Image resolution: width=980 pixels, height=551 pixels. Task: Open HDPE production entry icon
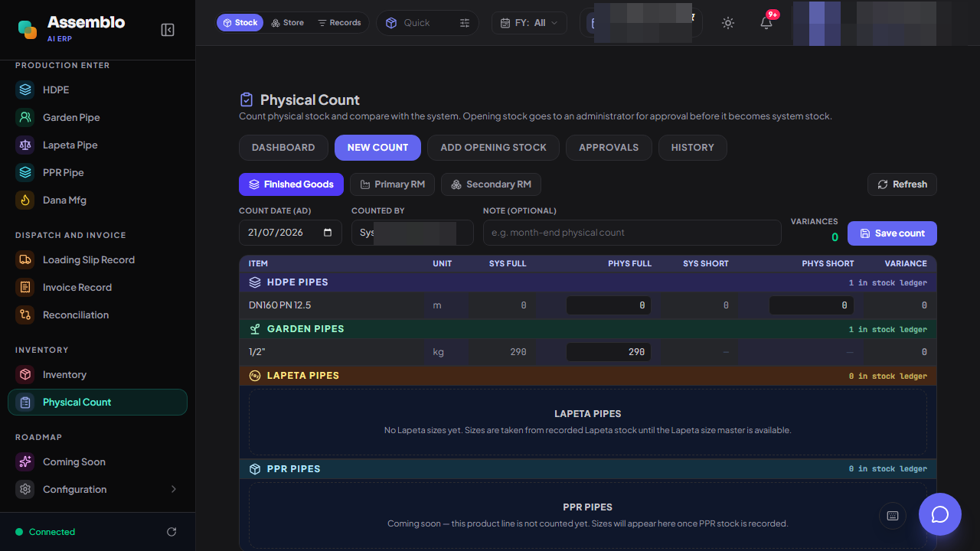click(x=25, y=90)
